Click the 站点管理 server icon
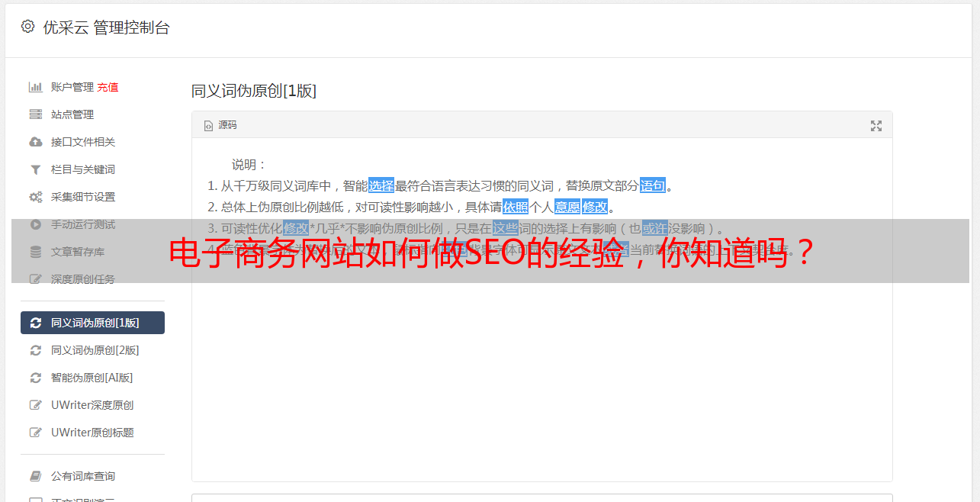 35,114
